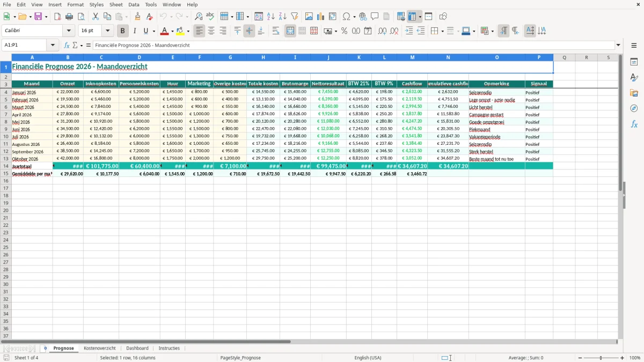
Task: Open Name Box dropdown arrow
Action: click(x=53, y=46)
